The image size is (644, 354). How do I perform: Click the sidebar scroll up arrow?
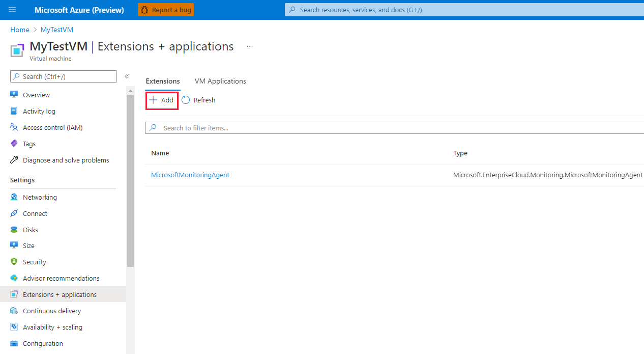coord(131,91)
